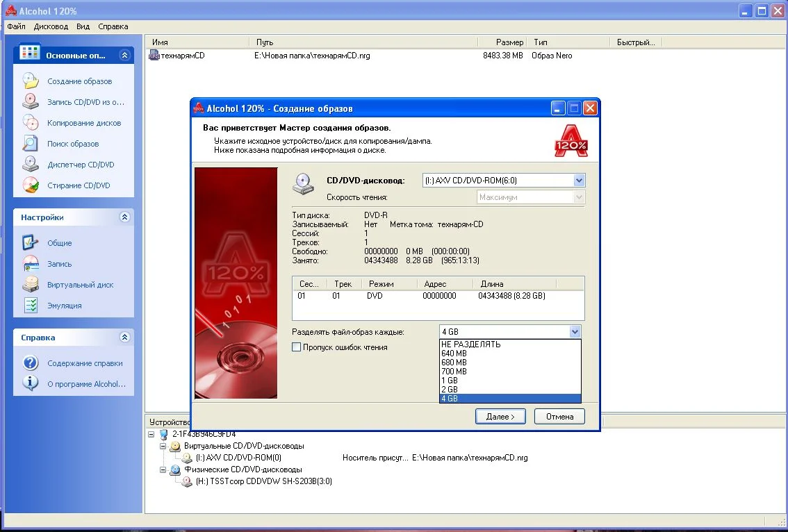Open the Копирование дисков link
Screen dimensions: 788x532
[84, 123]
